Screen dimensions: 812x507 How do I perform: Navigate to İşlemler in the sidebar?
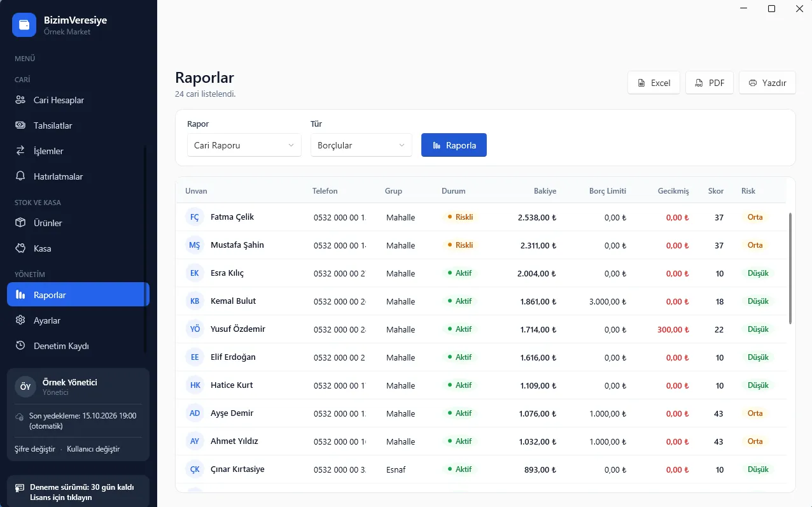point(78,151)
